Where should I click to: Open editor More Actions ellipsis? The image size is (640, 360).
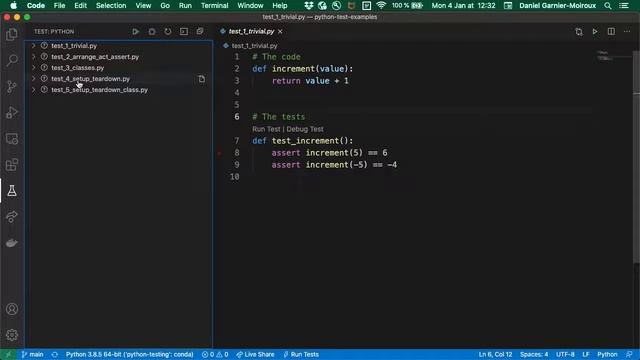click(627, 31)
